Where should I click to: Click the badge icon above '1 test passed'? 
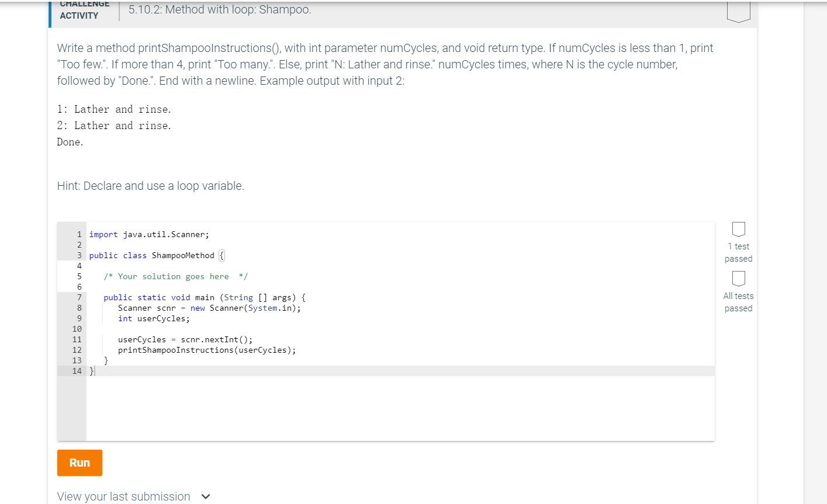pos(738,229)
